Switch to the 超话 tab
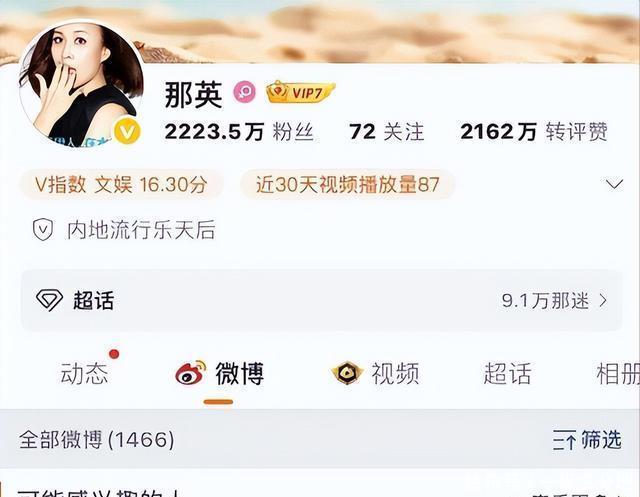 tap(507, 373)
